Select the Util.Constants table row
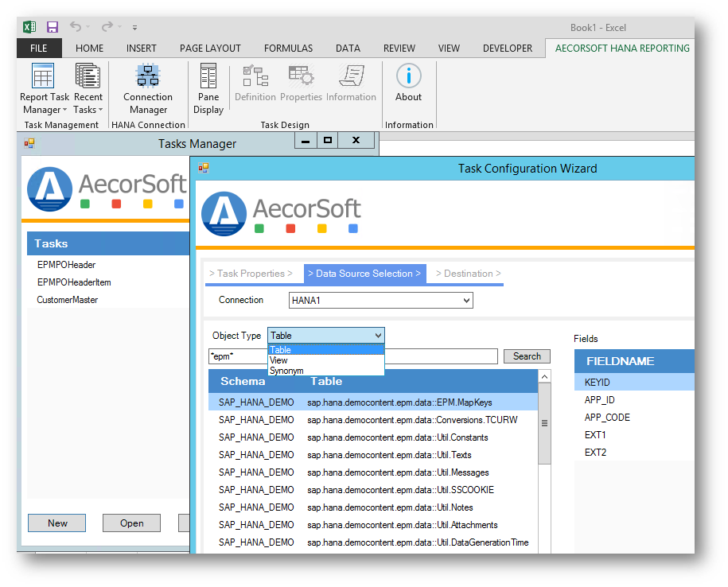Viewport: 728px width, 587px height. (373, 437)
